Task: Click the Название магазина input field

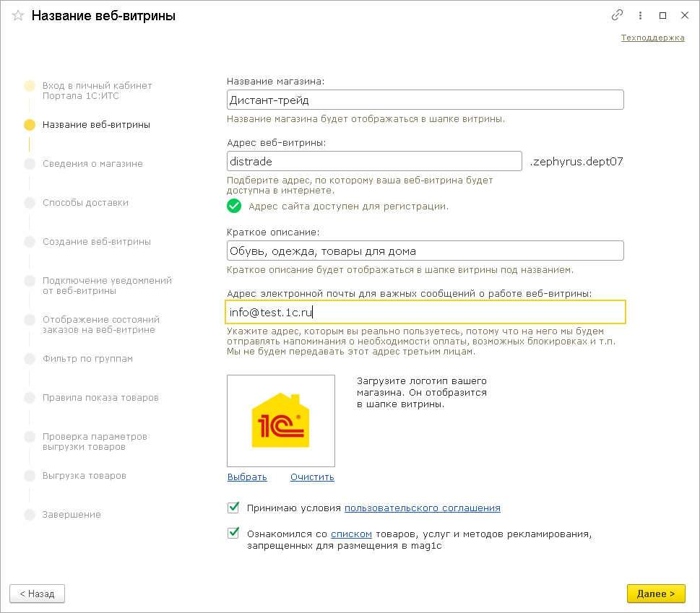Action: (425, 100)
